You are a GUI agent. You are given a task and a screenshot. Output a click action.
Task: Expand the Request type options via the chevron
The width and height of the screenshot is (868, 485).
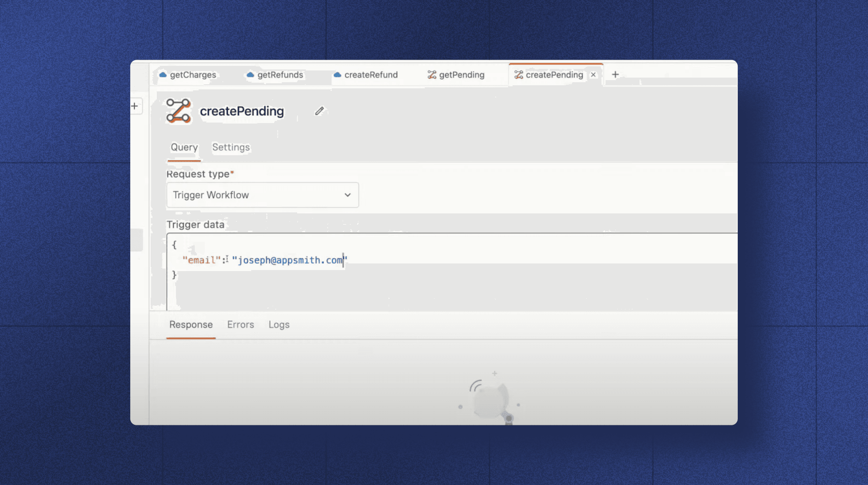click(347, 195)
